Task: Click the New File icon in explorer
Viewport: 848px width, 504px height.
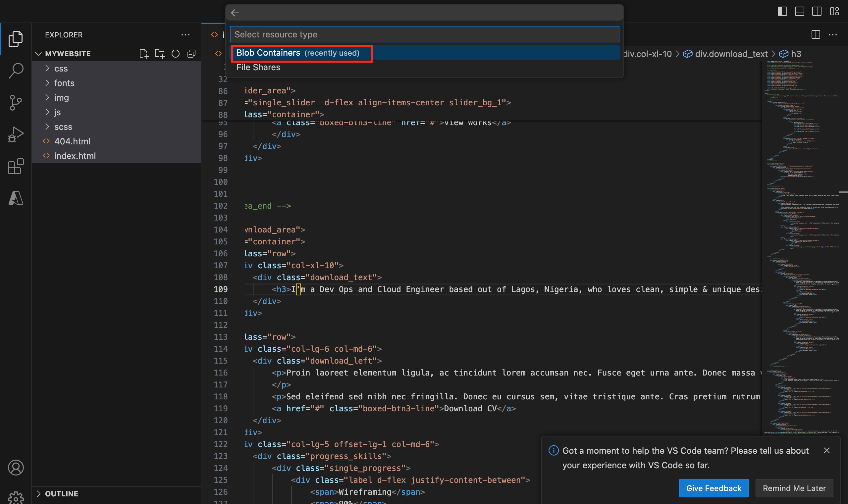Action: (144, 54)
